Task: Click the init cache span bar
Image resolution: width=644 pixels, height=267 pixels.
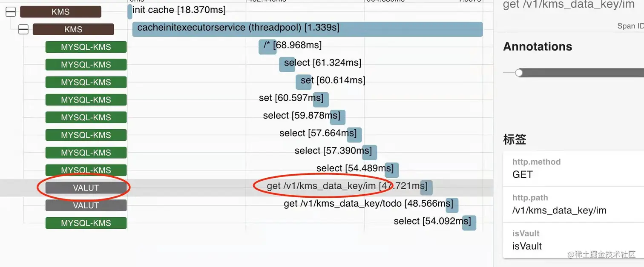Action: (x=130, y=11)
